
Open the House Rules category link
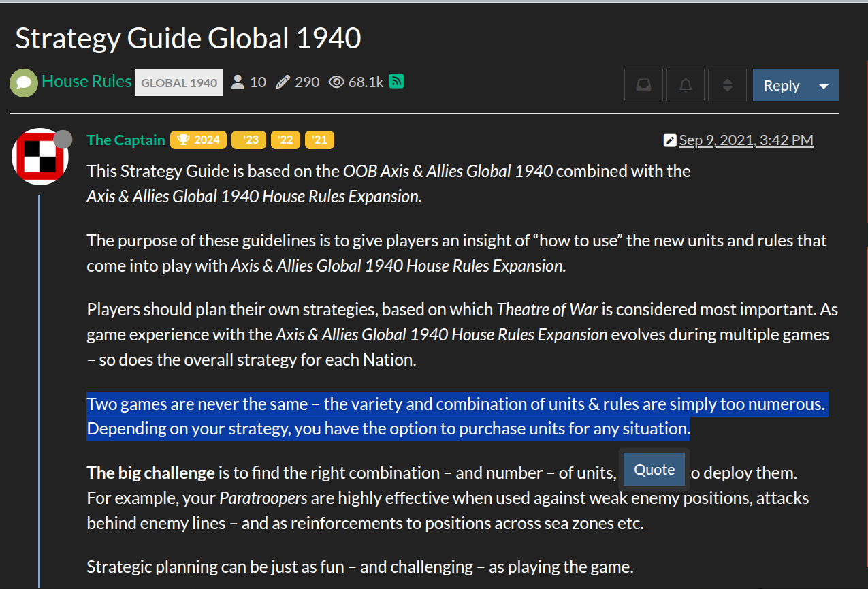click(x=86, y=82)
